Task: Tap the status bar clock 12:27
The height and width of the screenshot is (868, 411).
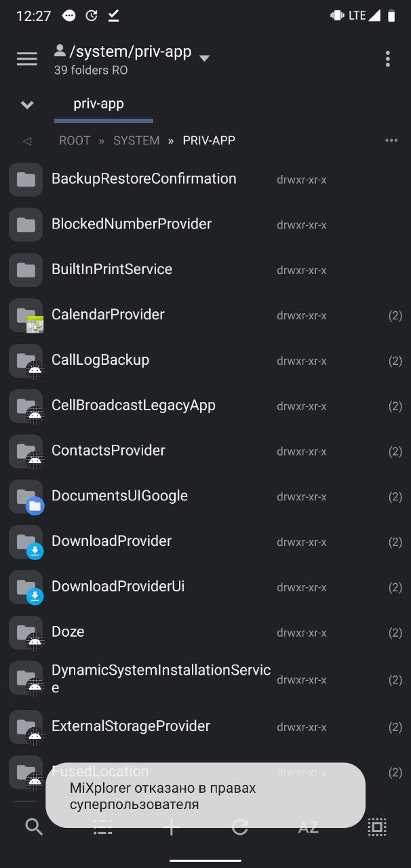Action: click(x=34, y=16)
